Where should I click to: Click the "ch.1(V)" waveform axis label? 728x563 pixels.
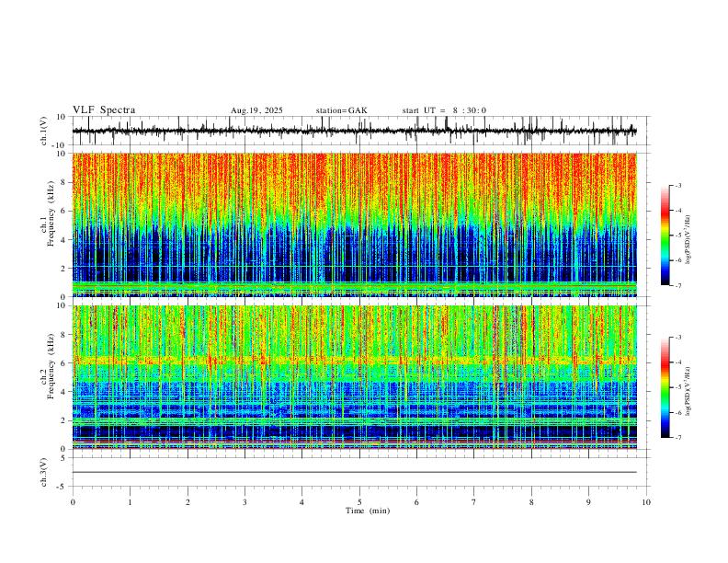44,131
